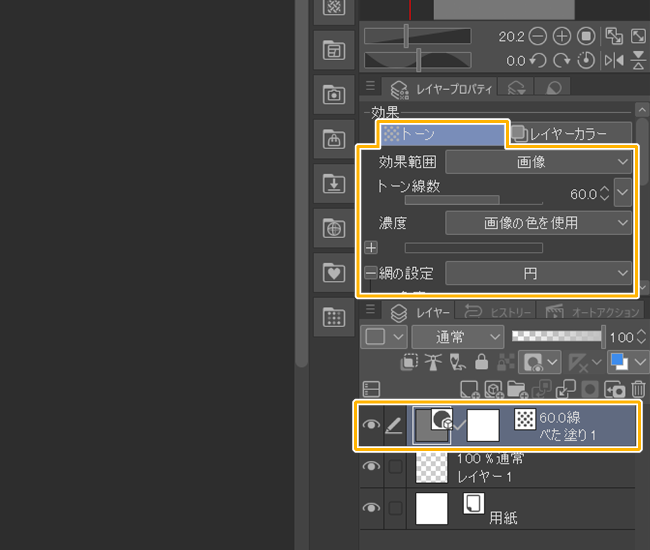
Task: Select the レイヤープロパティ tab
Action: point(439,89)
